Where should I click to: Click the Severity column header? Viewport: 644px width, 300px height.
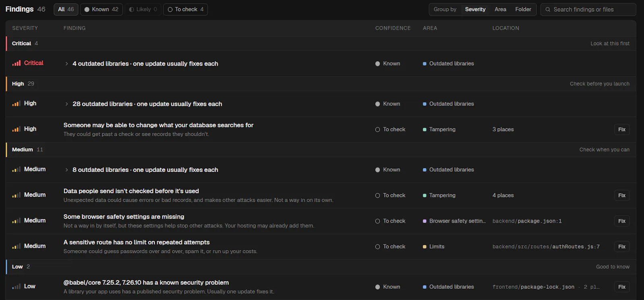click(x=25, y=28)
